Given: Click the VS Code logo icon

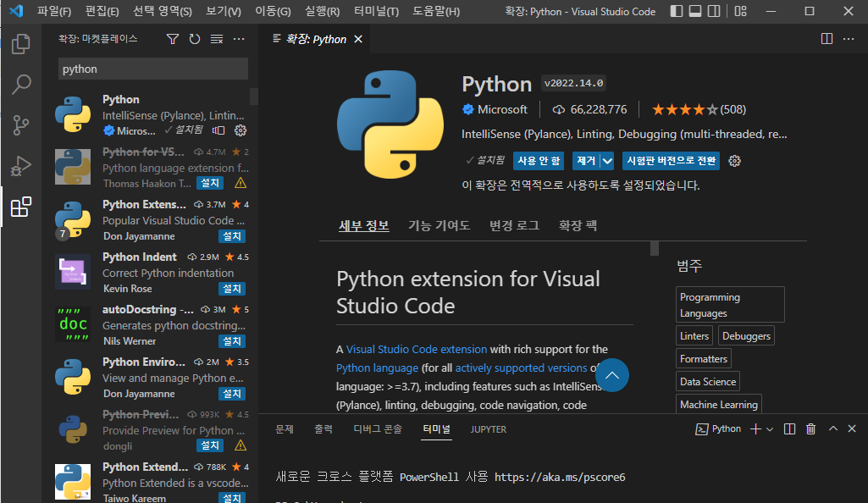Looking at the screenshot, I should [x=16, y=11].
